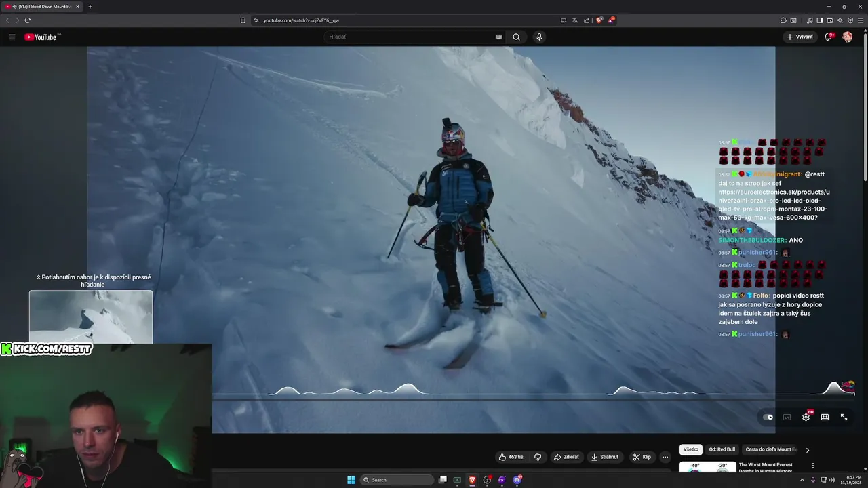Bookmark this page in the address bar
Screen dimensions: 868x488
click(x=243, y=20)
